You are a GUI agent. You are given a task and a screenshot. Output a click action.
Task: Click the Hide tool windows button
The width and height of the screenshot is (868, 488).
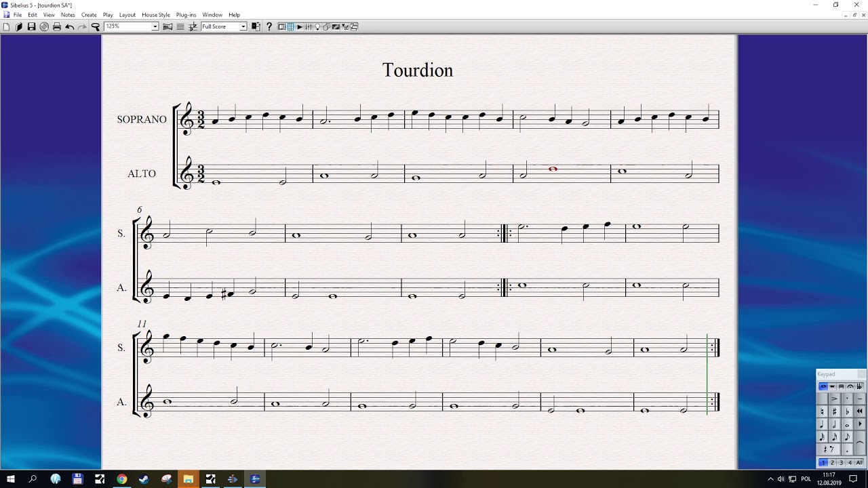click(x=354, y=27)
